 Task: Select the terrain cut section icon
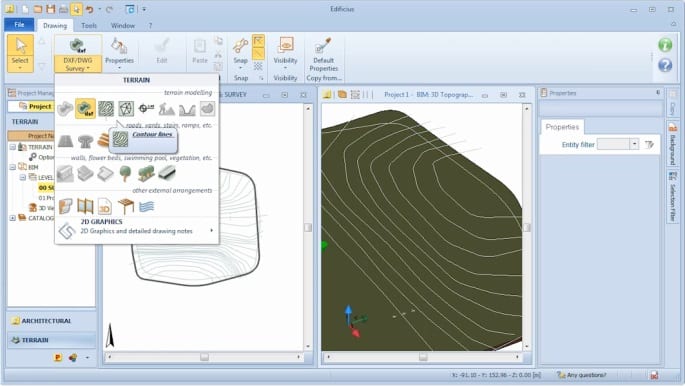click(x=187, y=109)
